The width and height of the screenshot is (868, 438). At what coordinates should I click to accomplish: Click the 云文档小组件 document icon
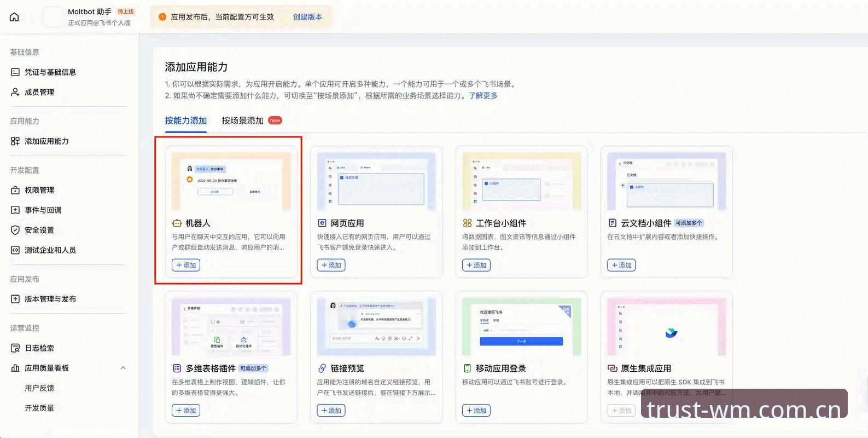[613, 223]
